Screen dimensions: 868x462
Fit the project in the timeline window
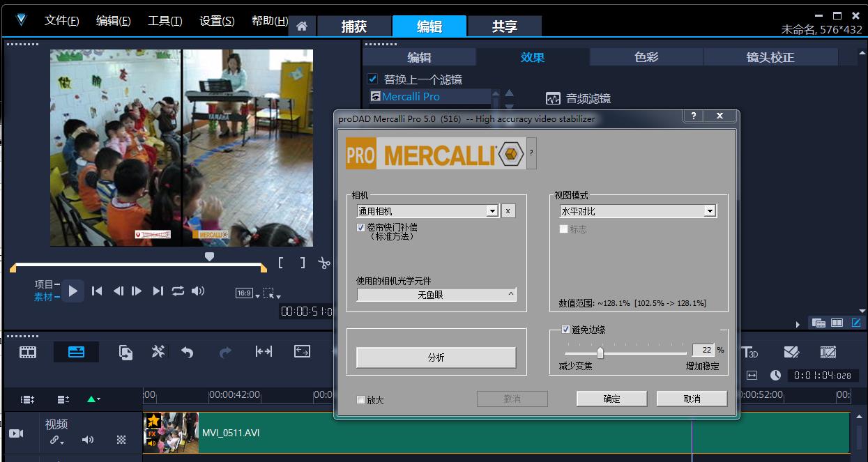pos(302,352)
